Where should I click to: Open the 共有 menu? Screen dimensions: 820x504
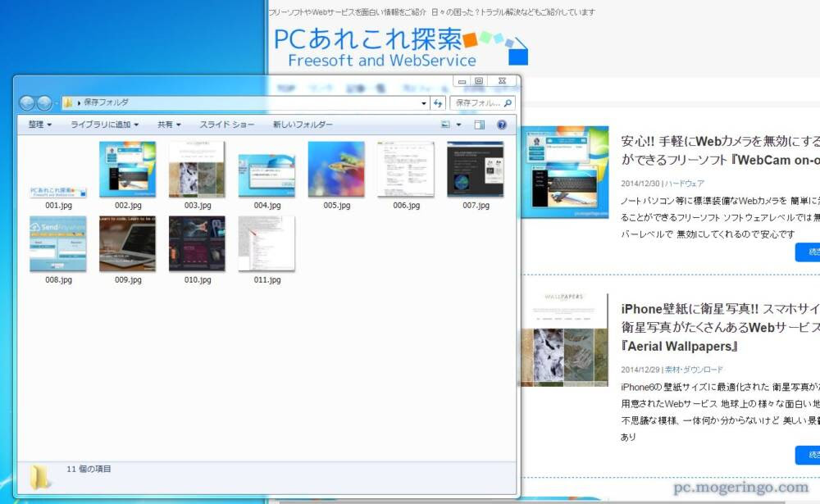coord(169,125)
